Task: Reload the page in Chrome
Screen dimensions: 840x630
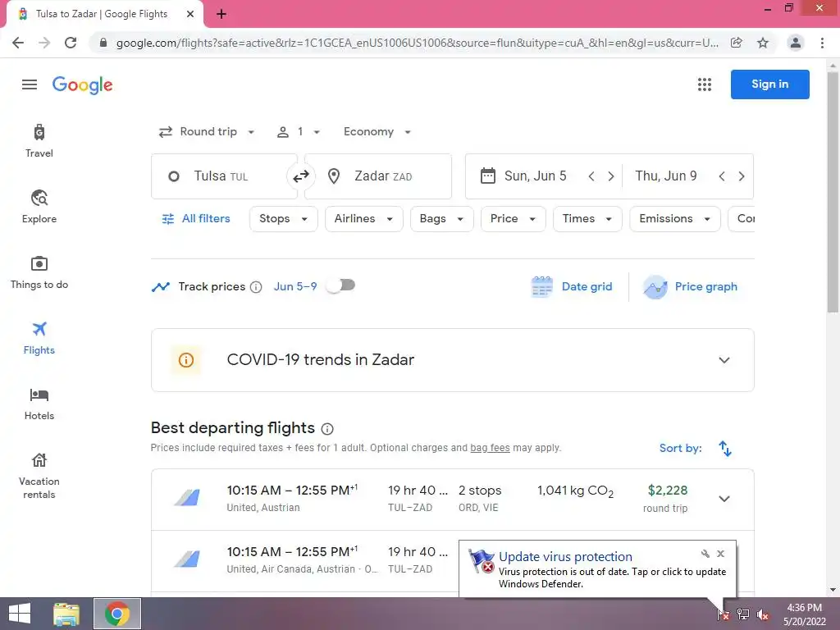Action: coord(71,43)
